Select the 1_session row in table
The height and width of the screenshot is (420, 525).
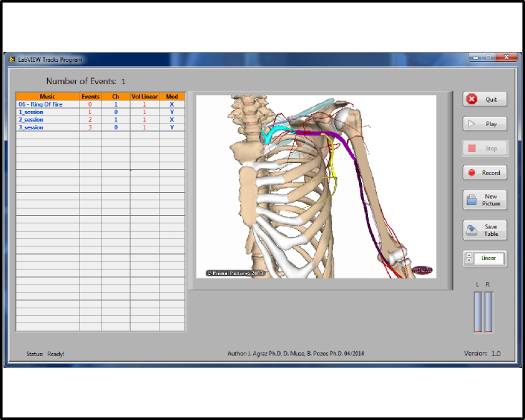31,112
